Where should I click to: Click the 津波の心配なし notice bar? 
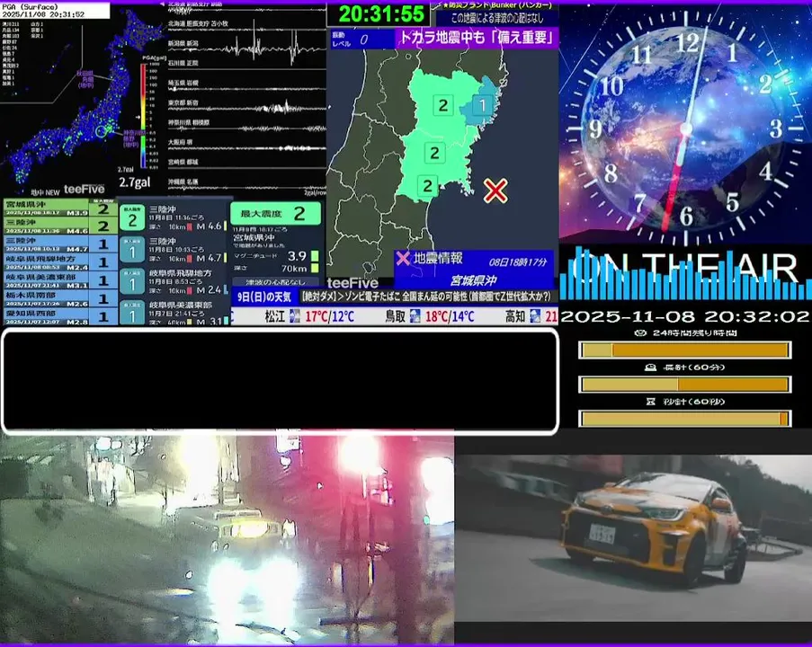[x=275, y=282]
